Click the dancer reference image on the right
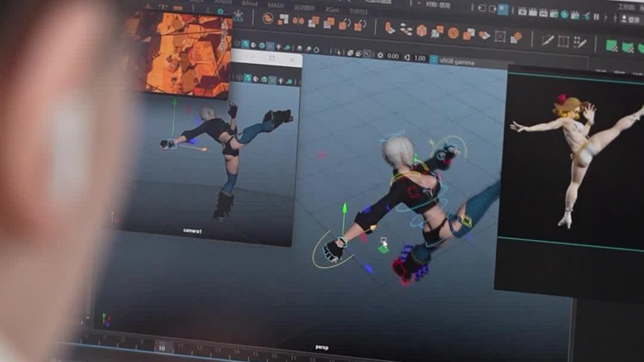Viewport: 644px width, 362px height. pos(574,162)
